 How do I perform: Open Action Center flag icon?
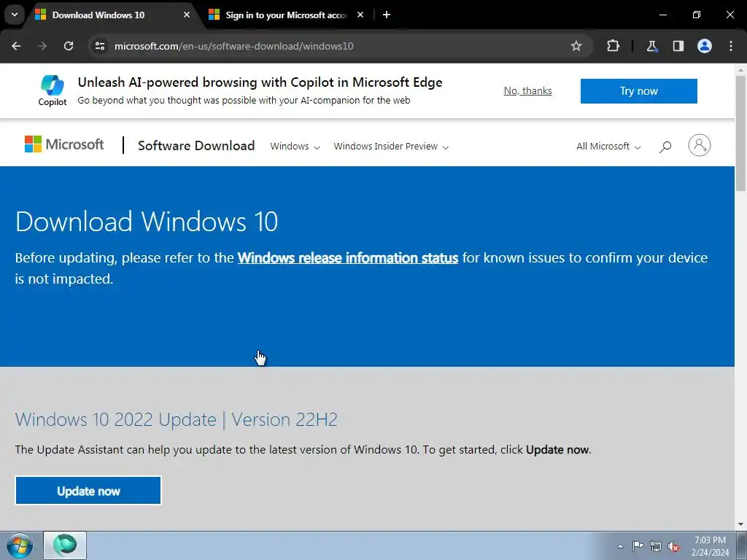pyautogui.click(x=638, y=546)
